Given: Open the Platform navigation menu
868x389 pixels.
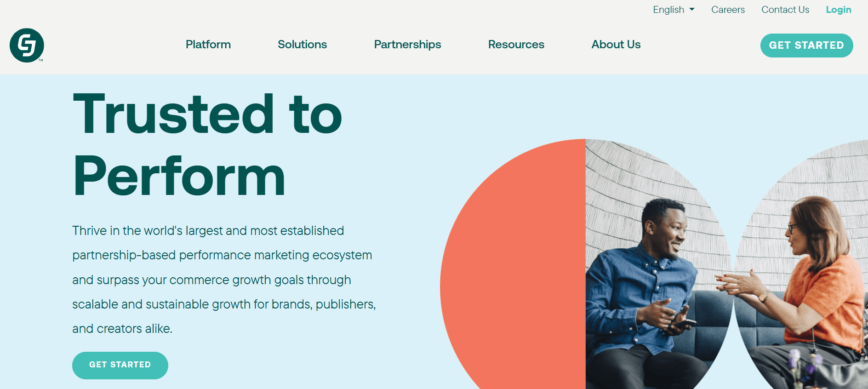Looking at the screenshot, I should 208,45.
